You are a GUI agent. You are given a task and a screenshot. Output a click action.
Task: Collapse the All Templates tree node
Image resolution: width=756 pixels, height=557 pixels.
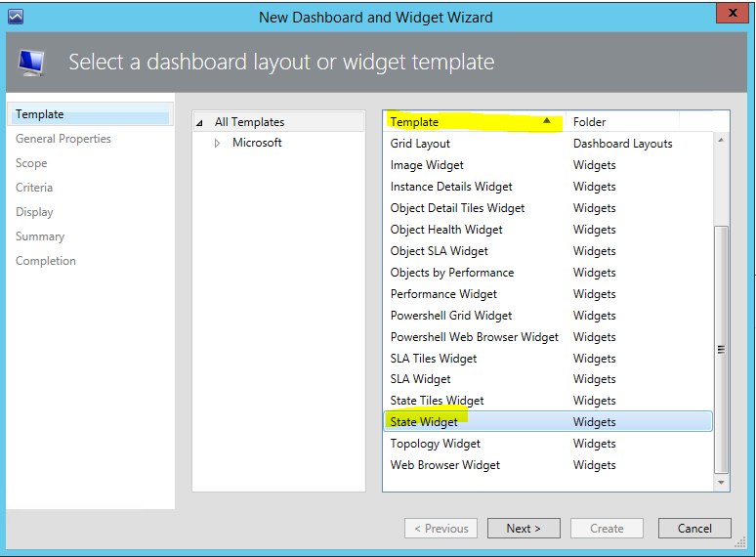[x=199, y=123]
